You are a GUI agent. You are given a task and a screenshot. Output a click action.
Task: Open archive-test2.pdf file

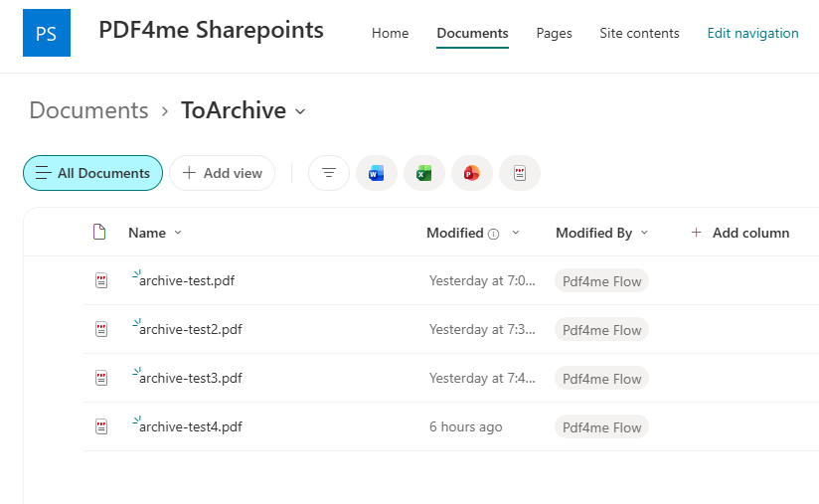coord(191,329)
